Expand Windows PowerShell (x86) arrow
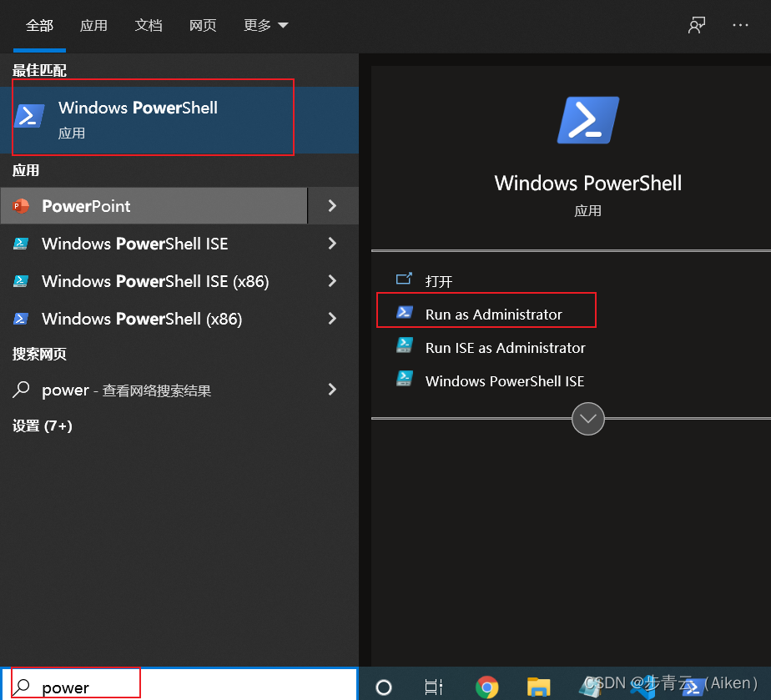This screenshot has height=700, width=771. [x=333, y=319]
